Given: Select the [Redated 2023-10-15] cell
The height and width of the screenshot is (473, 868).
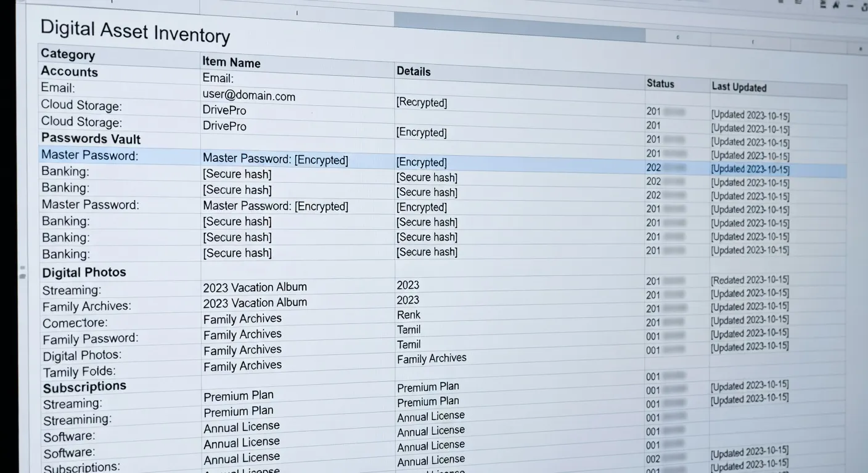Looking at the screenshot, I should pos(750,280).
